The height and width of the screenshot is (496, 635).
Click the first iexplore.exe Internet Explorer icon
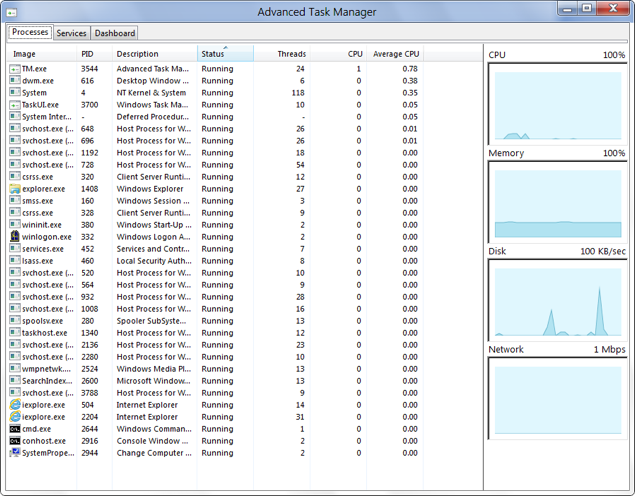15,405
